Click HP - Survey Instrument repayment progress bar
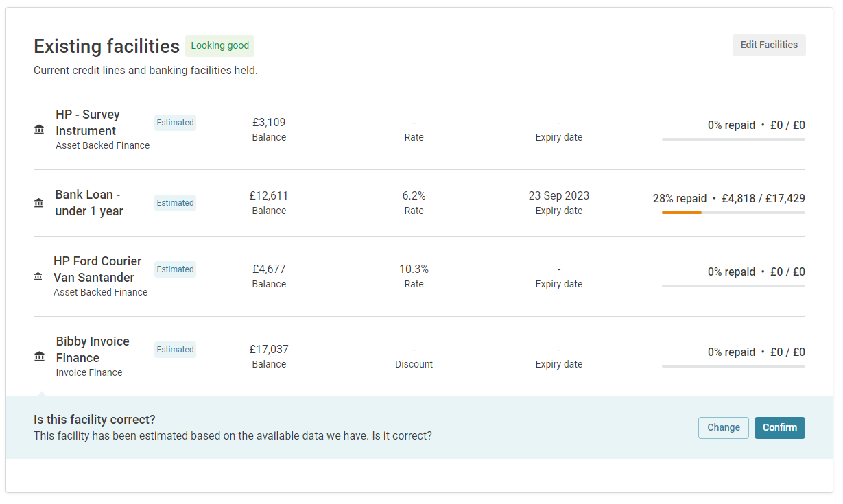Viewport: 843px width, 504px height. coord(733,139)
